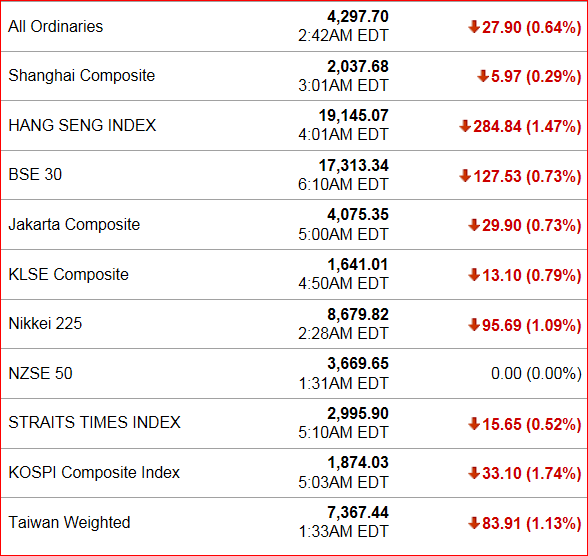The image size is (588, 556).
Task: Click the red arrow next to 95.69
Action: pos(474,325)
